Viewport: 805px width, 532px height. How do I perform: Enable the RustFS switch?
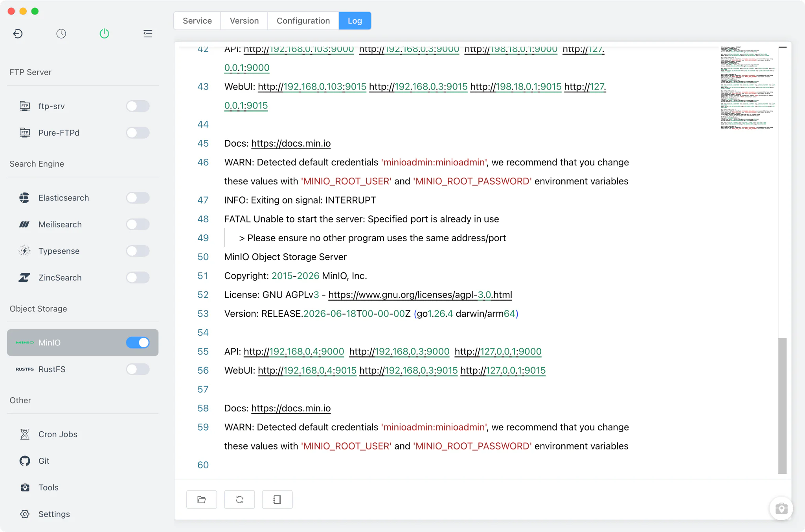click(138, 369)
